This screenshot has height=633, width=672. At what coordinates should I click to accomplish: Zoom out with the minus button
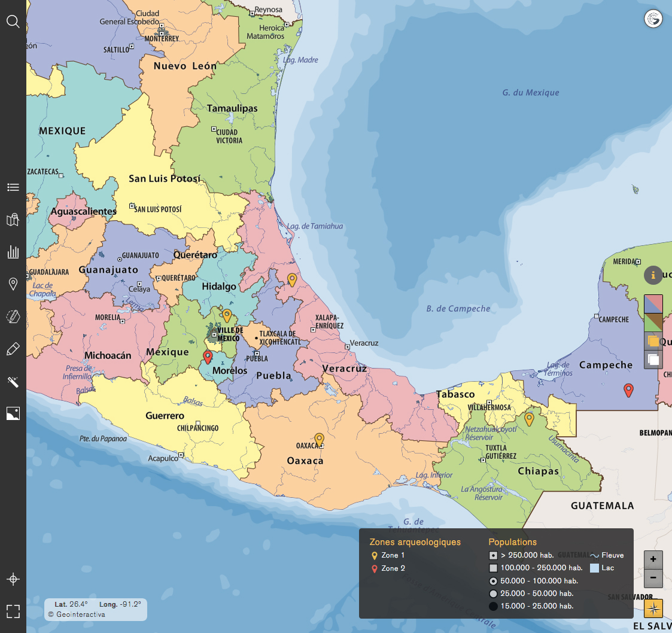click(653, 579)
